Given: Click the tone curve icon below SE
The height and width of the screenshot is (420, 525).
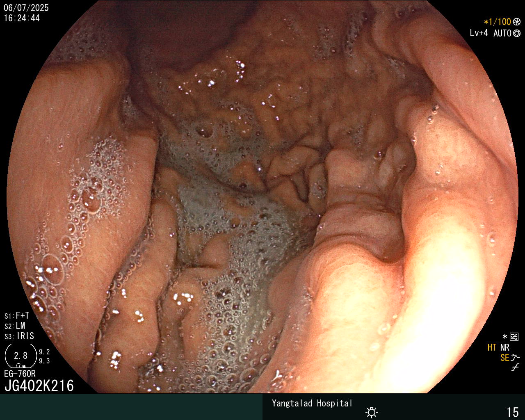Looking at the screenshot, I should (515, 367).
